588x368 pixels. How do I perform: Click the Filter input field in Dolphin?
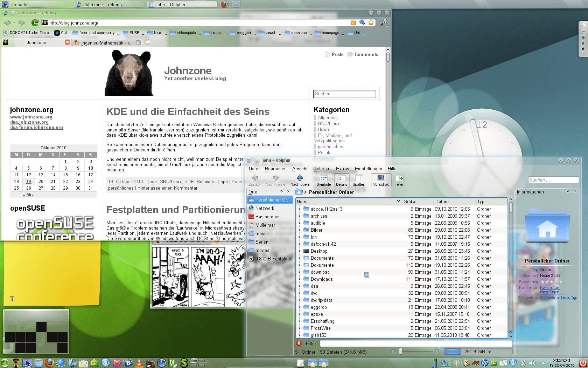(x=413, y=343)
